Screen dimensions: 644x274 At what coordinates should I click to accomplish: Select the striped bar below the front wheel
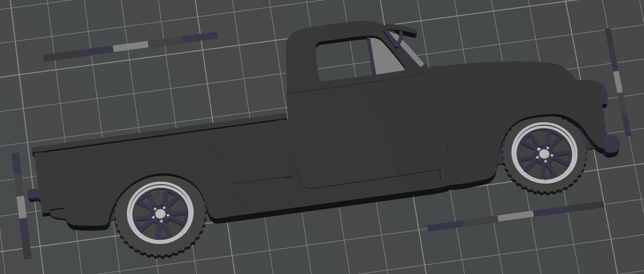(x=516, y=216)
